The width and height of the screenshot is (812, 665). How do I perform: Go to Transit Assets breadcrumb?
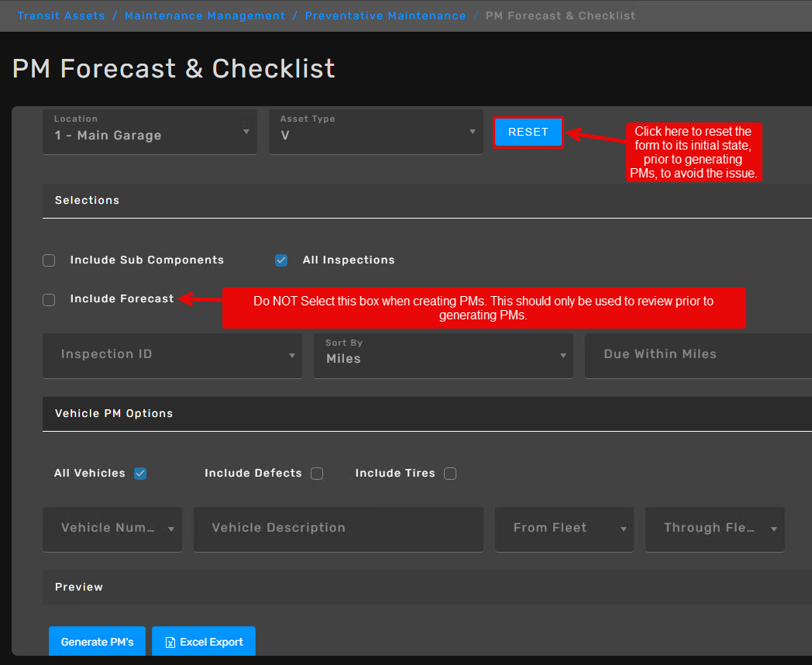coord(61,16)
